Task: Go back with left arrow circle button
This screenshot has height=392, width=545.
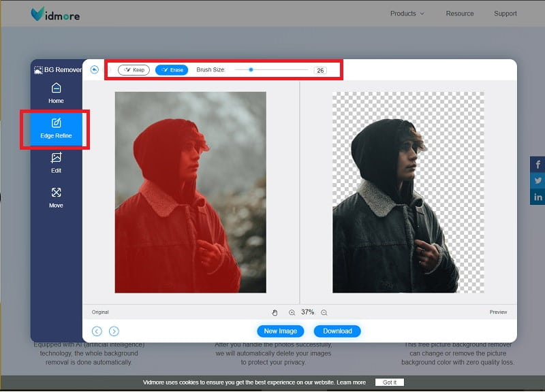Action: pos(97,331)
